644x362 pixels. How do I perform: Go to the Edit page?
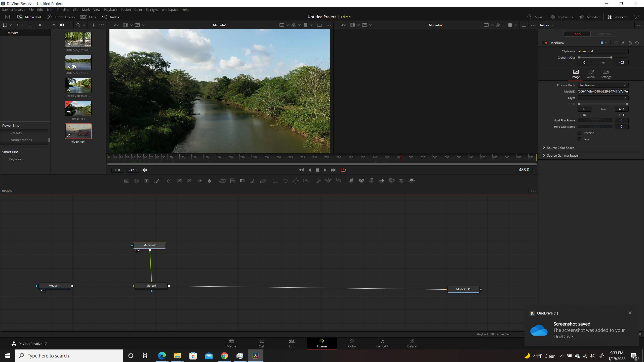click(x=292, y=343)
